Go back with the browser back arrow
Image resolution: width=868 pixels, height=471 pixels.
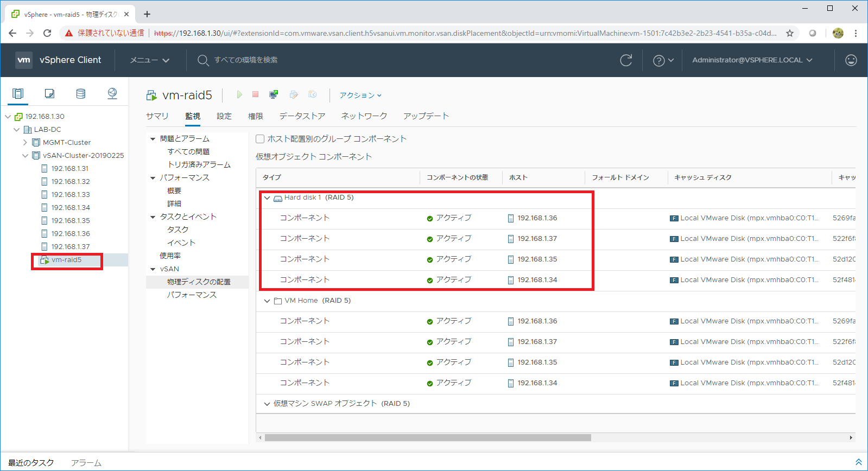(x=12, y=33)
